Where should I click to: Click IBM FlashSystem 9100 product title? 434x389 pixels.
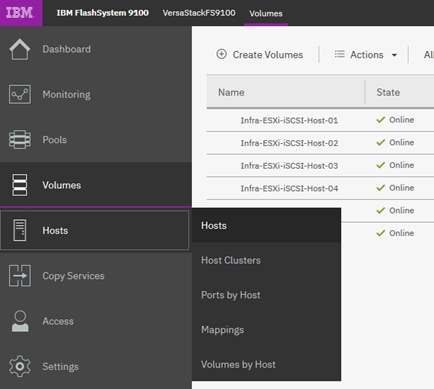tap(103, 13)
